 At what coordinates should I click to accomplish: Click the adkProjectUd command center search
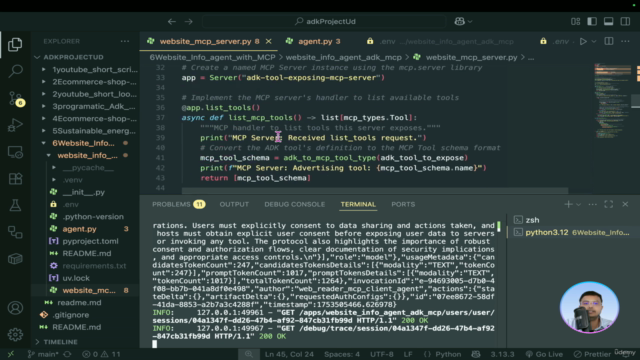tap(324, 21)
